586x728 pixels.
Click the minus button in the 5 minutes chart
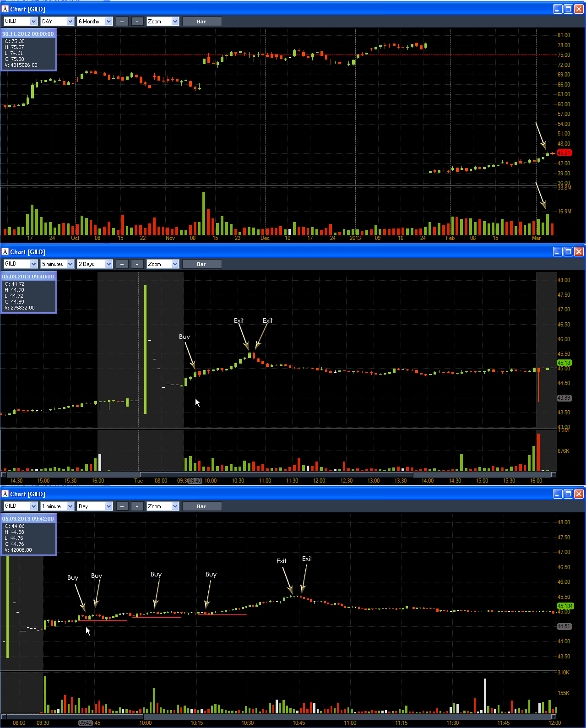(137, 264)
